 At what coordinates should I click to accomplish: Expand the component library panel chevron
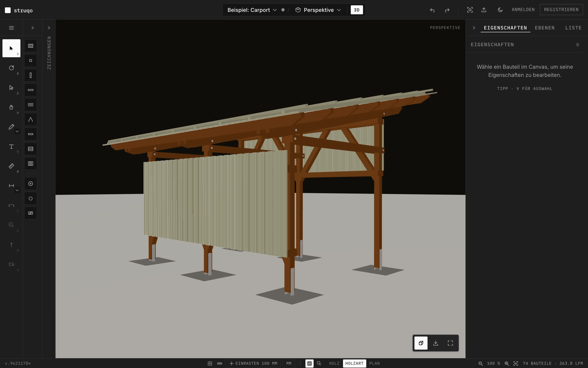point(32,28)
